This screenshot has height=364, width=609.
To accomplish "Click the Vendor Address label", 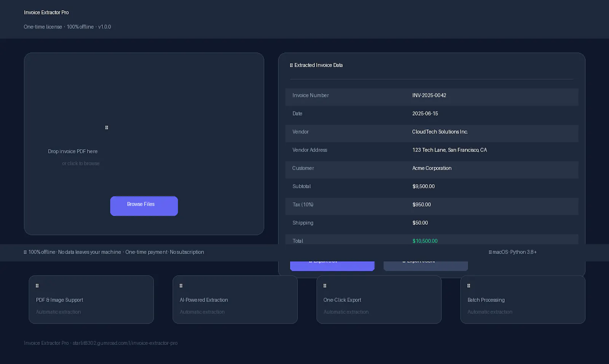I will tap(310, 150).
